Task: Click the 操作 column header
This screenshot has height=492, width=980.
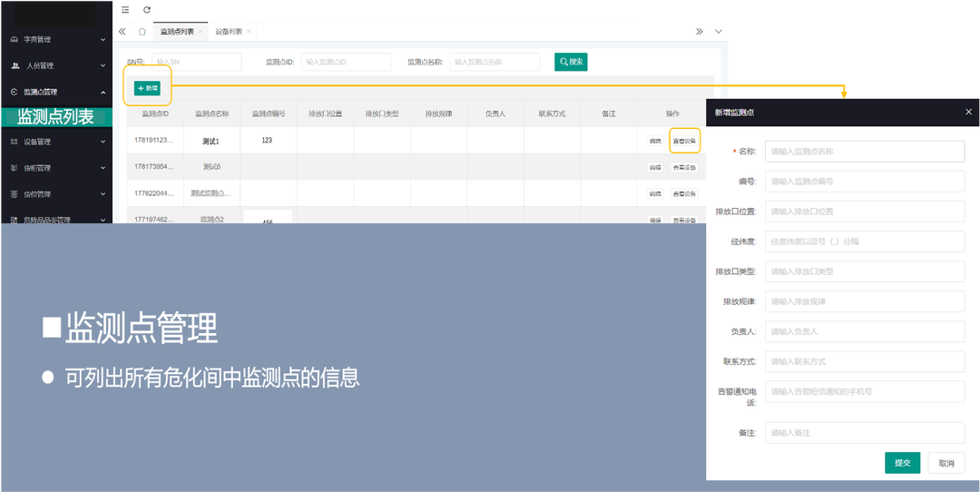Action: click(x=672, y=113)
